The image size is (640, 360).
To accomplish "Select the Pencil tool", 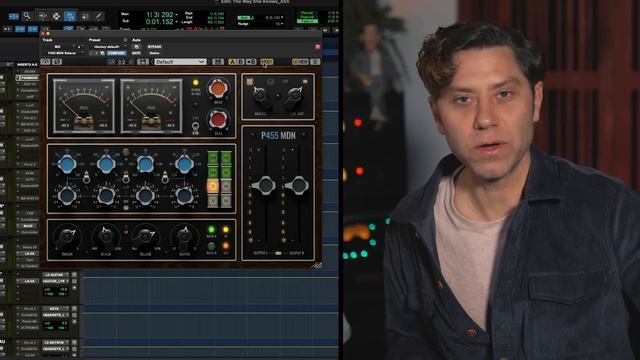I will pos(98,16).
